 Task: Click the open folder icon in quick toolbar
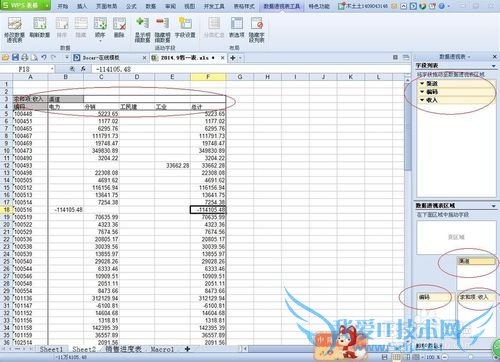pyautogui.click(x=5, y=57)
